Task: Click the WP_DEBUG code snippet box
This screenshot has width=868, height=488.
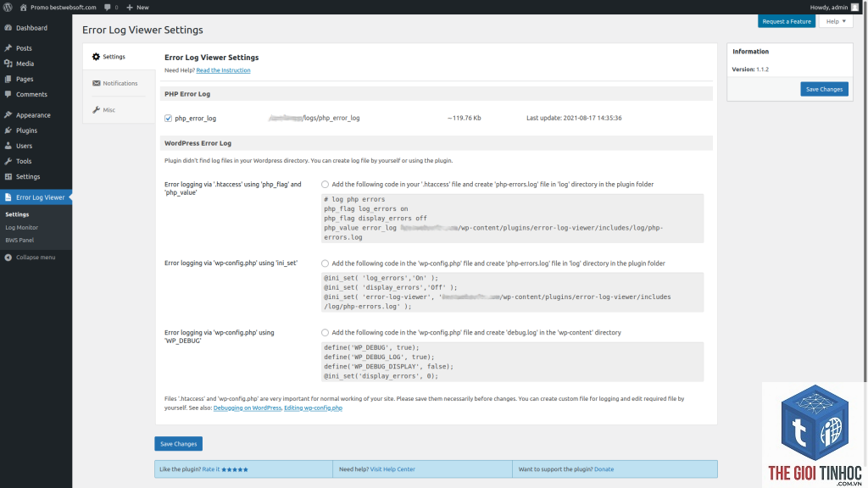Action: coord(513,362)
